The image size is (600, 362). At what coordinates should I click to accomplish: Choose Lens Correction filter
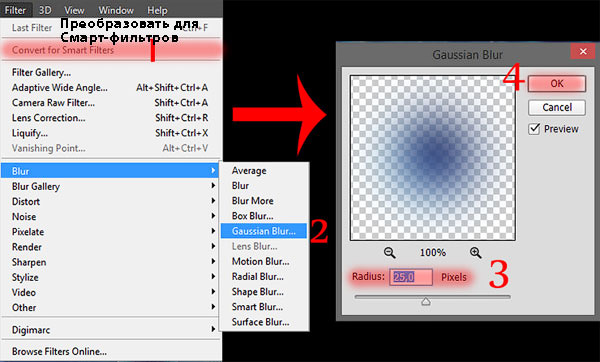coord(111,118)
